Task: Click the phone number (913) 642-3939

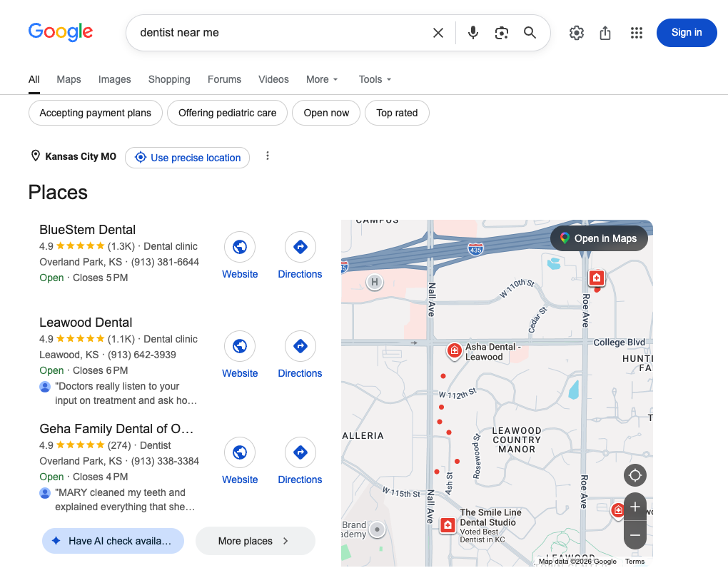Action: (141, 355)
